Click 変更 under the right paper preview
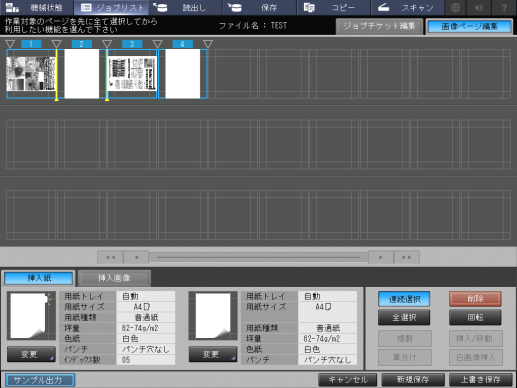 213,354
